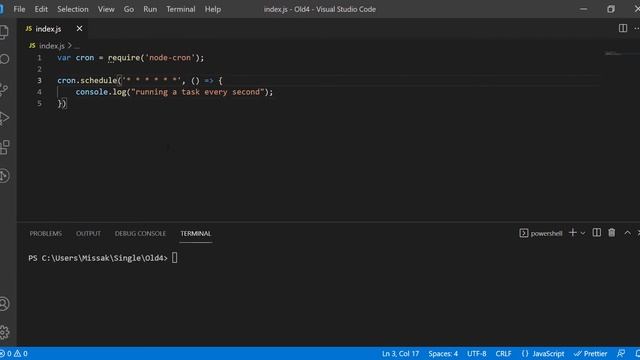The width and height of the screenshot is (640, 360).
Task: Switch to the DEBUG CONSOLE tab
Action: coord(140,233)
